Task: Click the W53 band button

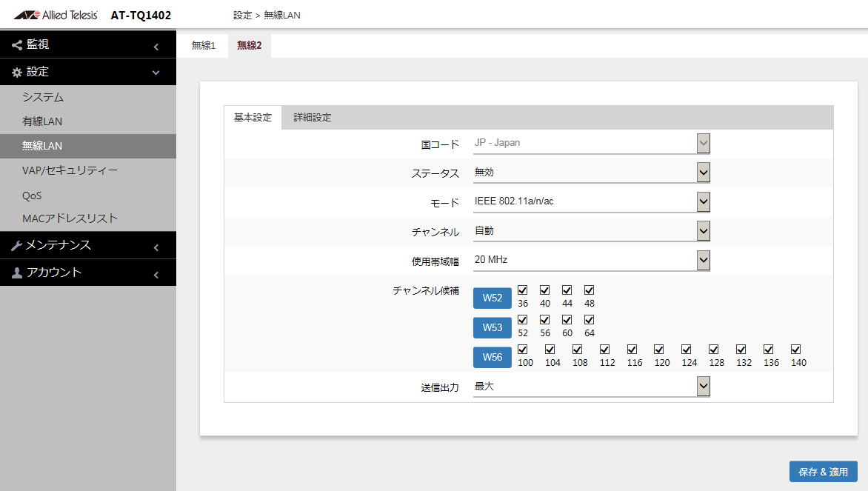Action: pos(492,327)
